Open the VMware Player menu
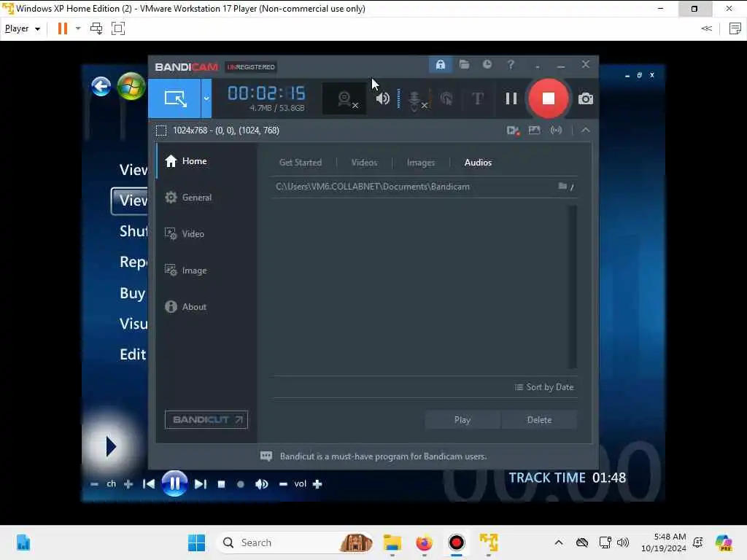The image size is (747, 560). 22,28
